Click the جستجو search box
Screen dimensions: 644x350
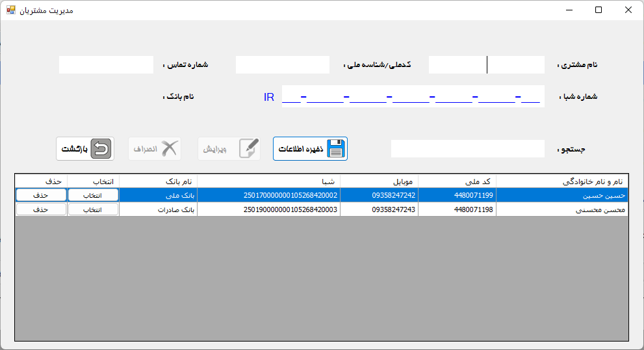[468, 148]
